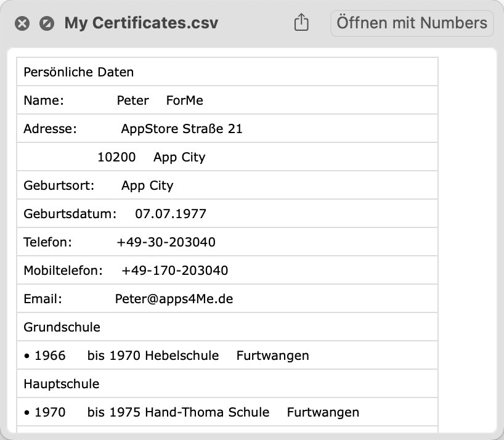This screenshot has width=504, height=440.
Task: Select the Mobiltelefon +49-170-203040 row
Action: (x=227, y=271)
